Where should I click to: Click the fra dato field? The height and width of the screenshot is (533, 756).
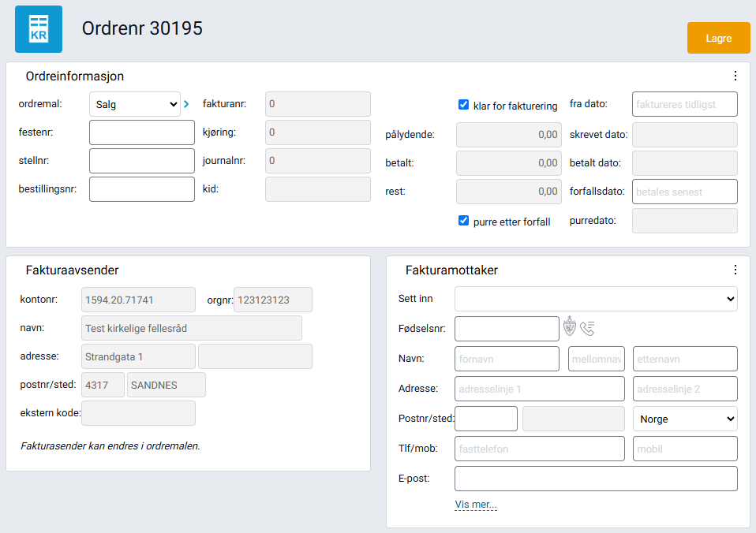pyautogui.click(x=684, y=104)
